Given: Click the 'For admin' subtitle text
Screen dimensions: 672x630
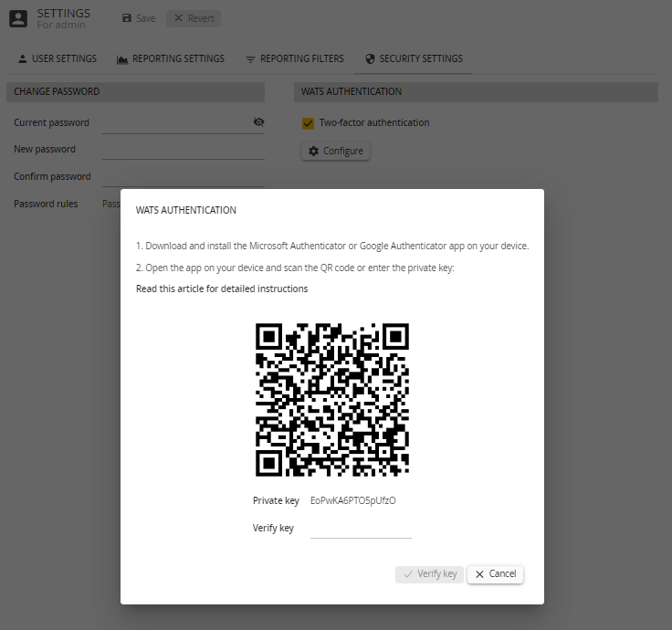Looking at the screenshot, I should coord(61,26).
